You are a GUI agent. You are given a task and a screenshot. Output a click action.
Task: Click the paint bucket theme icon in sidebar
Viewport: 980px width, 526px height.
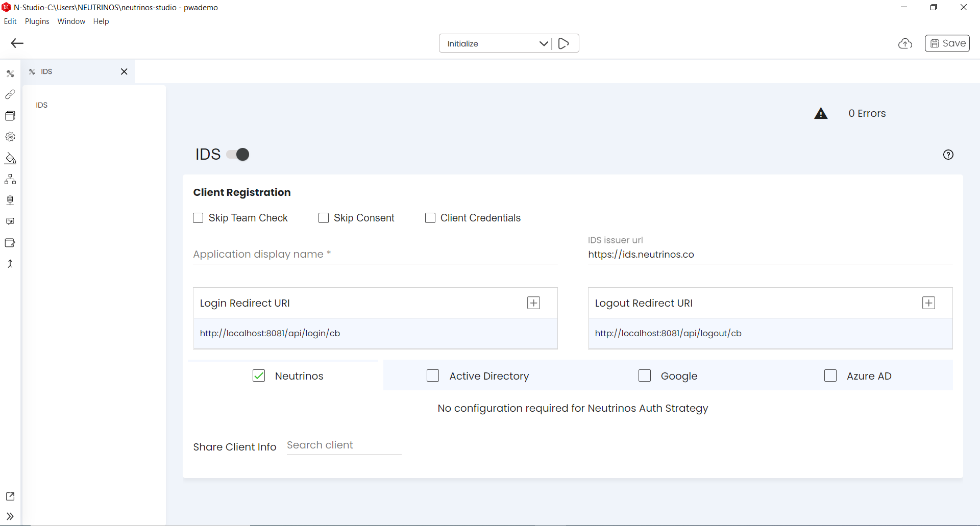pyautogui.click(x=10, y=158)
